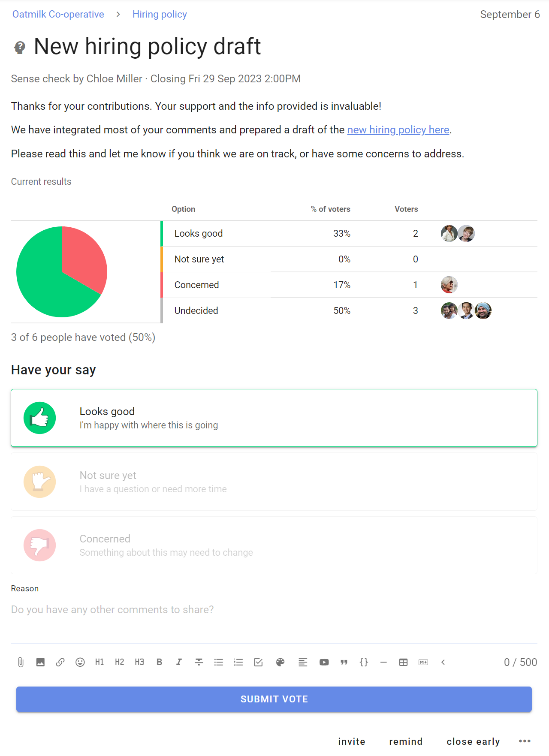Choose the Concerned vote option
This screenshot has height=756, width=549.
[x=274, y=545]
